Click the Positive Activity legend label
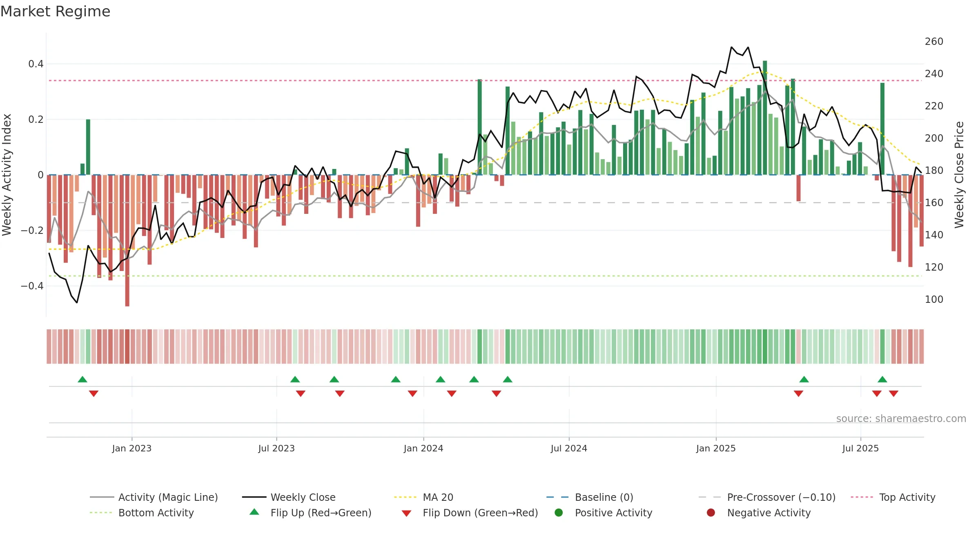Screen dimensions: 980x551 coord(613,513)
